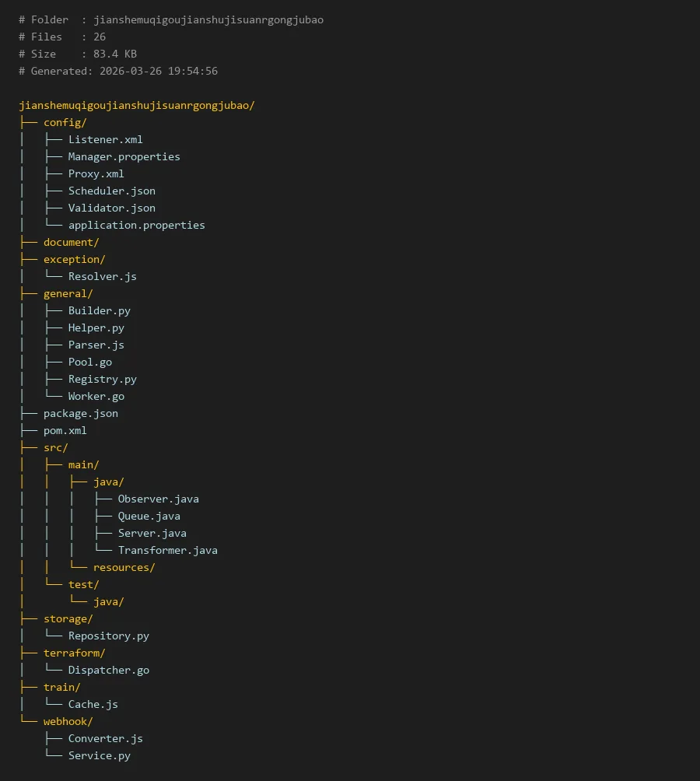Select the document/ folder
Image resolution: width=700 pixels, height=781 pixels.
click(71, 242)
